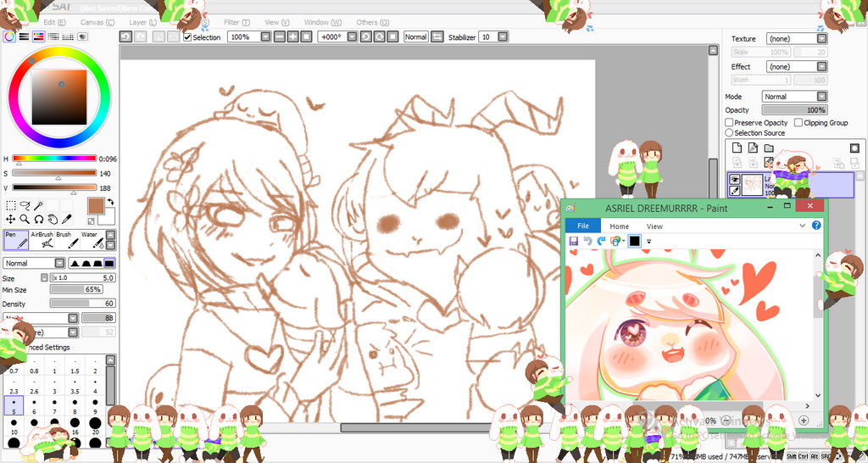Toggle the swatches panel icon
Screen dimensions: 868x463
click(68, 36)
